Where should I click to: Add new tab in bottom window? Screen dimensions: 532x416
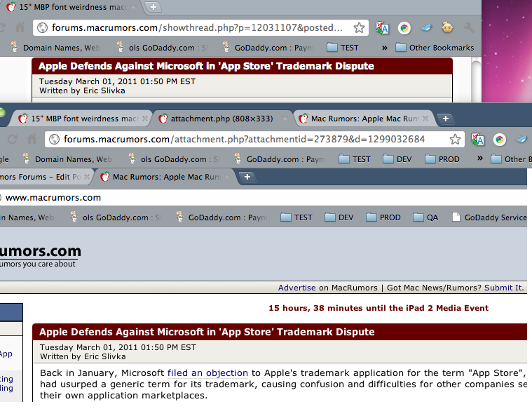[247, 177]
